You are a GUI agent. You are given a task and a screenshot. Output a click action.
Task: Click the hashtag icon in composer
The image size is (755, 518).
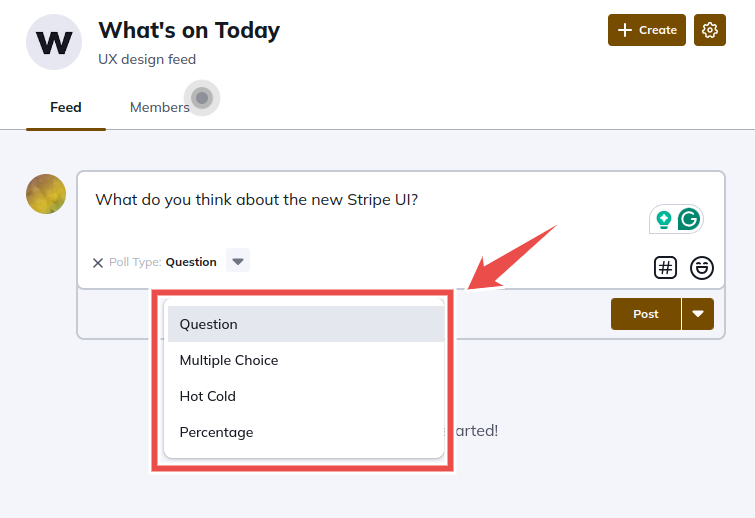pyautogui.click(x=665, y=267)
